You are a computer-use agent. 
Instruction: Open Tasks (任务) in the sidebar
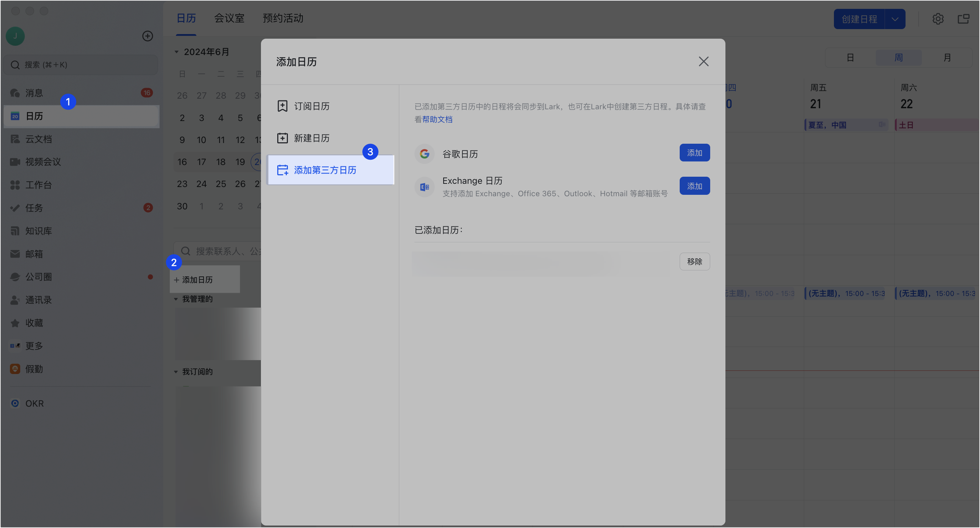pyautogui.click(x=81, y=208)
